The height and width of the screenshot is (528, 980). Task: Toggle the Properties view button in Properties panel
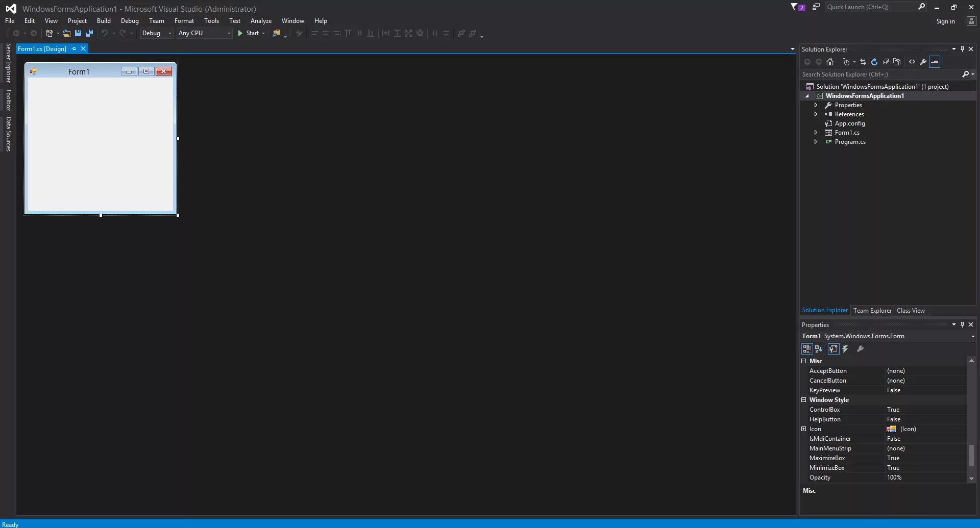coord(834,349)
